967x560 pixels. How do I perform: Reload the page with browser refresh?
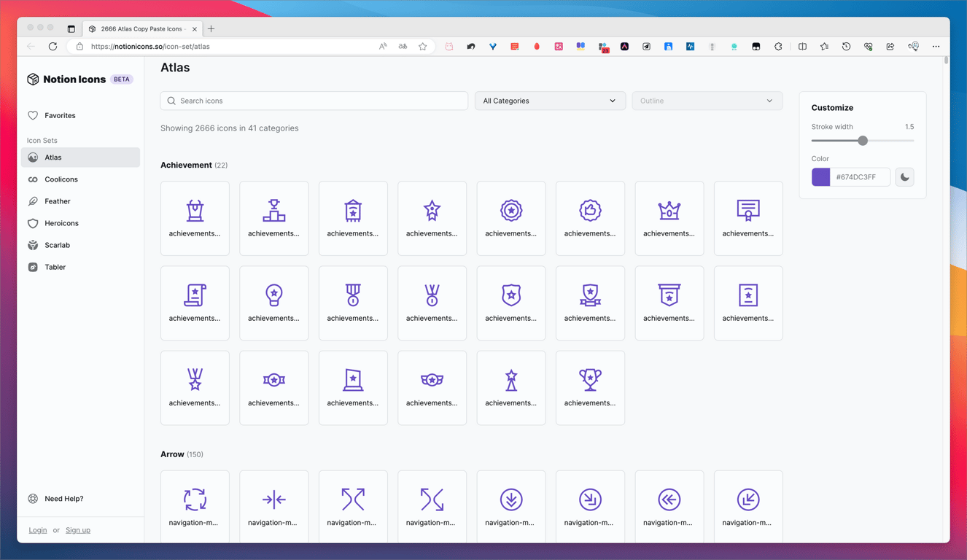click(53, 47)
